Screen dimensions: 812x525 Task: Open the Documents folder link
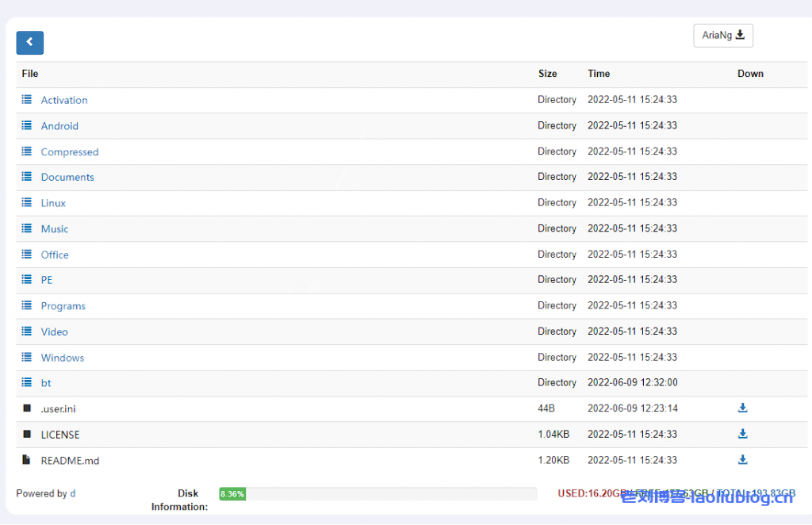(67, 178)
